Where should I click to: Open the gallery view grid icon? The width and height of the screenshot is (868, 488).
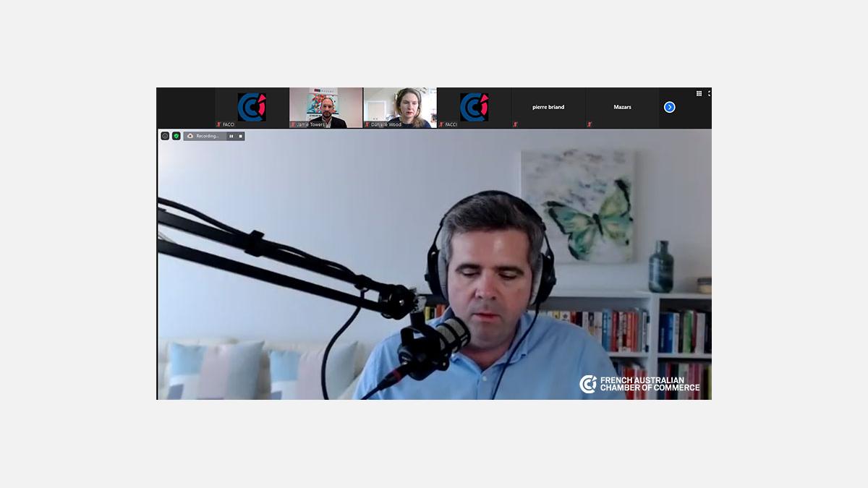tap(699, 93)
